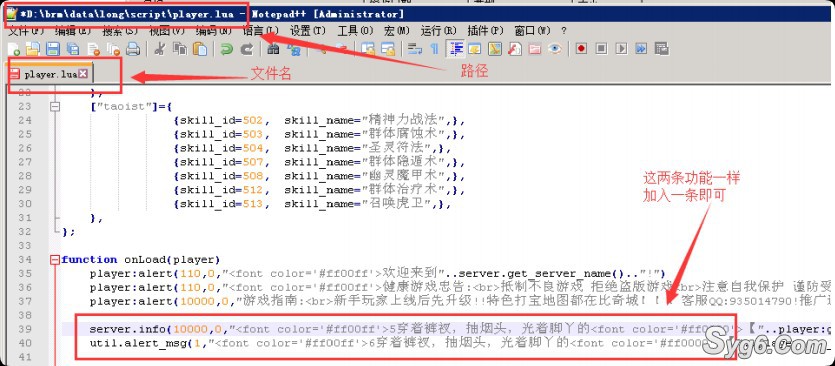Show the Document Map panel icon
Screen dimensions: 835x366
coord(495,49)
